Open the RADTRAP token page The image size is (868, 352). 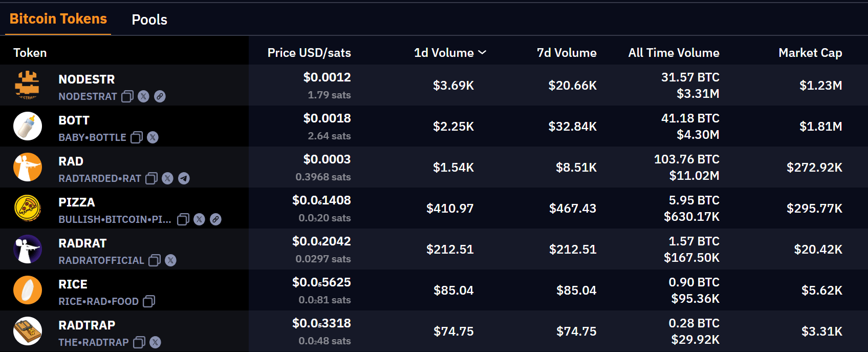click(87, 325)
